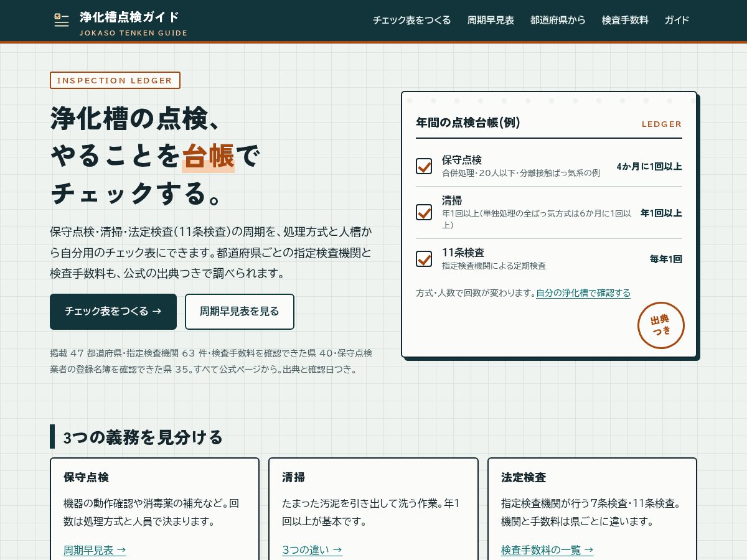Click the 保守点検 card title
The image size is (747, 560).
(86, 477)
